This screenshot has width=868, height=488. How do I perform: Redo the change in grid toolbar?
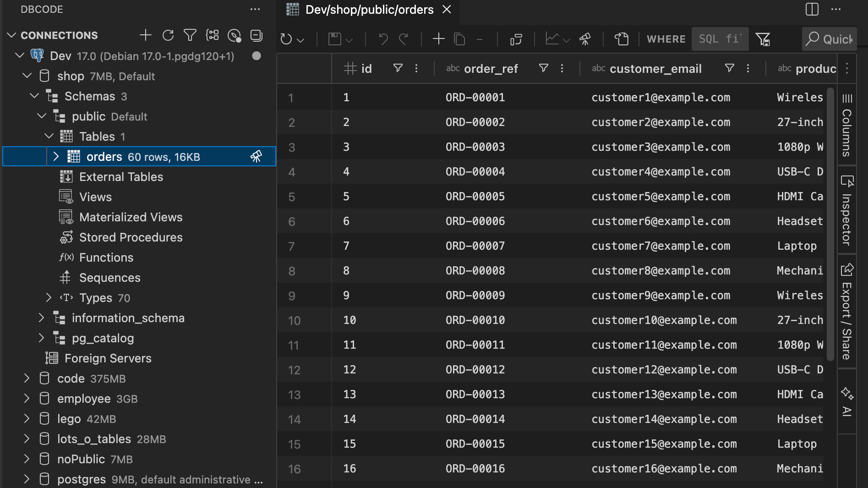(x=404, y=39)
